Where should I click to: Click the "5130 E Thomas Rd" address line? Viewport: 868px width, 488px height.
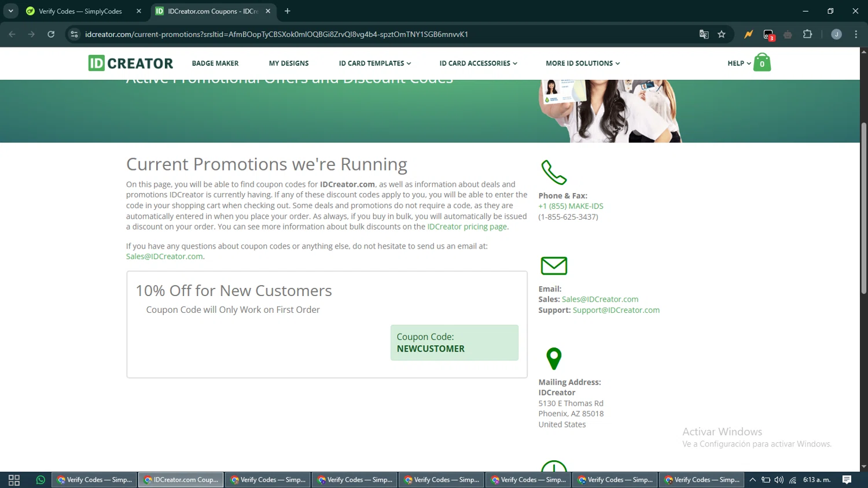point(571,403)
